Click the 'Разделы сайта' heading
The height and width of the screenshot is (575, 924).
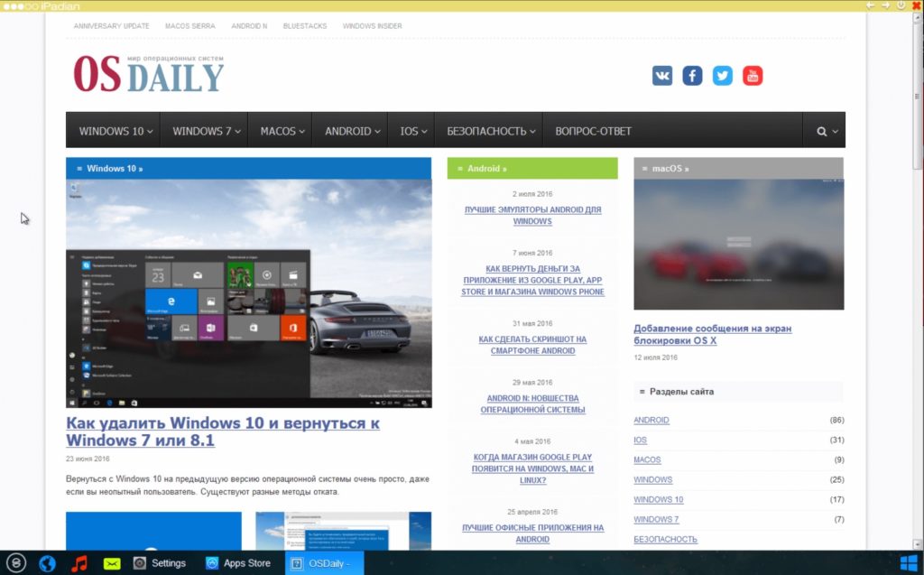[x=681, y=392]
